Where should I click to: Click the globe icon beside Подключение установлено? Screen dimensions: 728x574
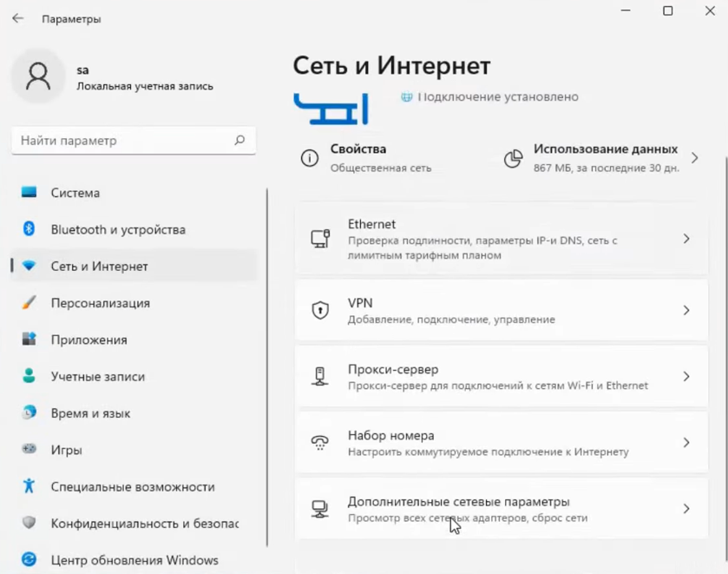click(x=407, y=96)
